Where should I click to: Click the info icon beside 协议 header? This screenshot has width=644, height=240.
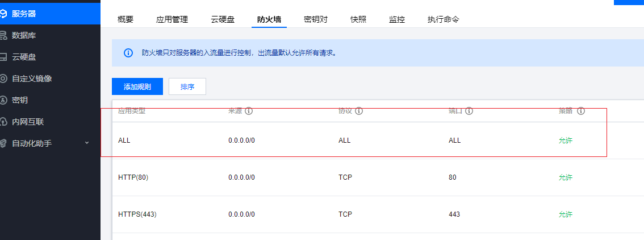358,111
